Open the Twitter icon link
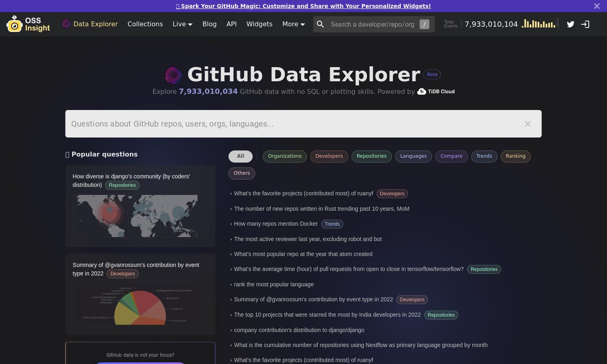 571,24
